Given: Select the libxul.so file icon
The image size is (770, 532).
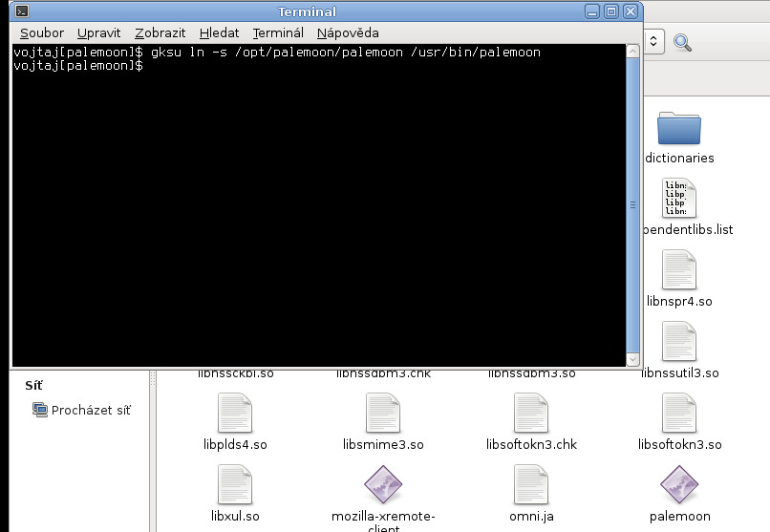Looking at the screenshot, I should pyautogui.click(x=235, y=484).
